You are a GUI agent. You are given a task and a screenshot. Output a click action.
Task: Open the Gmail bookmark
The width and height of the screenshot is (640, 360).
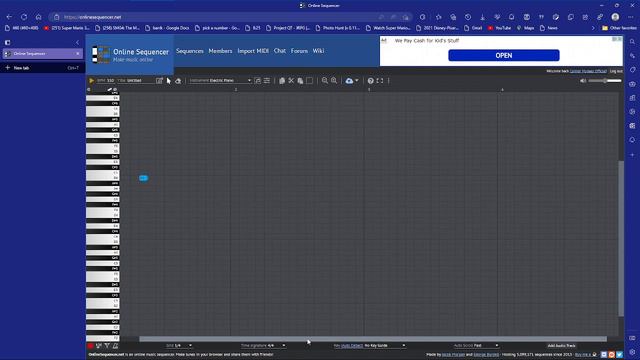(x=474, y=28)
